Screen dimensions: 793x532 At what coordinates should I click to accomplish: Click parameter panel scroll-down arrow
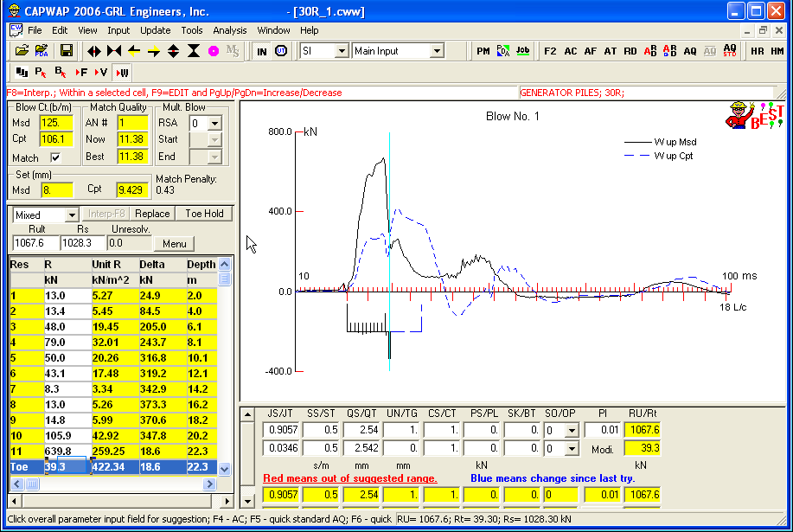(247, 502)
